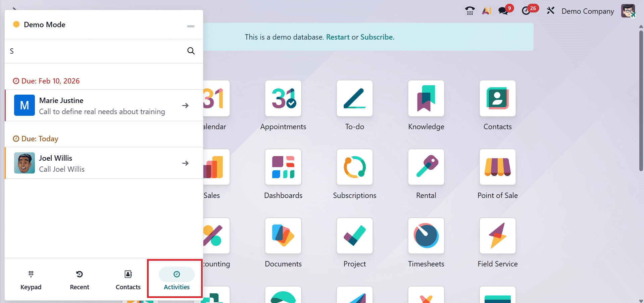The height and width of the screenshot is (303, 644).
Task: Collapse the Demo Mode softphone panel
Action: [191, 26]
